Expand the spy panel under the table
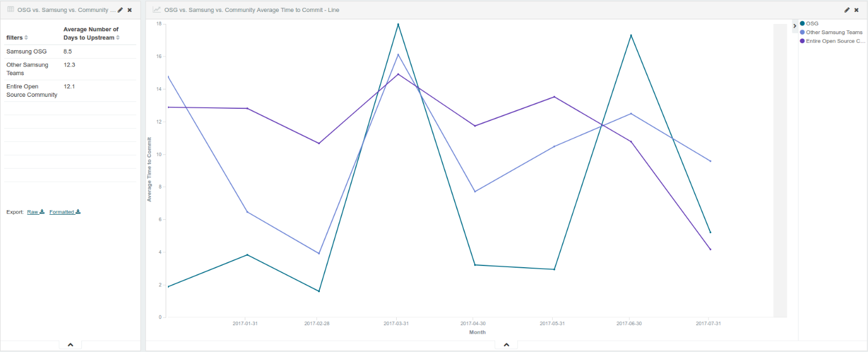The width and height of the screenshot is (868, 352). (71, 345)
